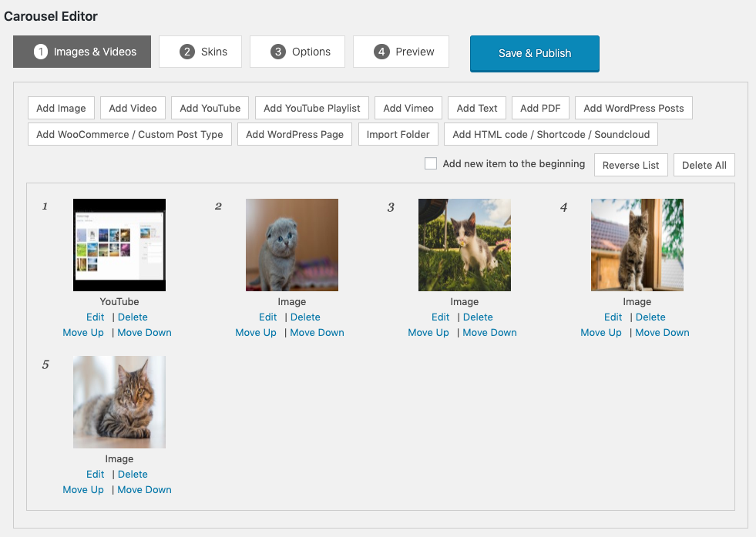Select the tabby cat thumbnail in slot 5
This screenshot has height=537, width=756.
tap(119, 402)
